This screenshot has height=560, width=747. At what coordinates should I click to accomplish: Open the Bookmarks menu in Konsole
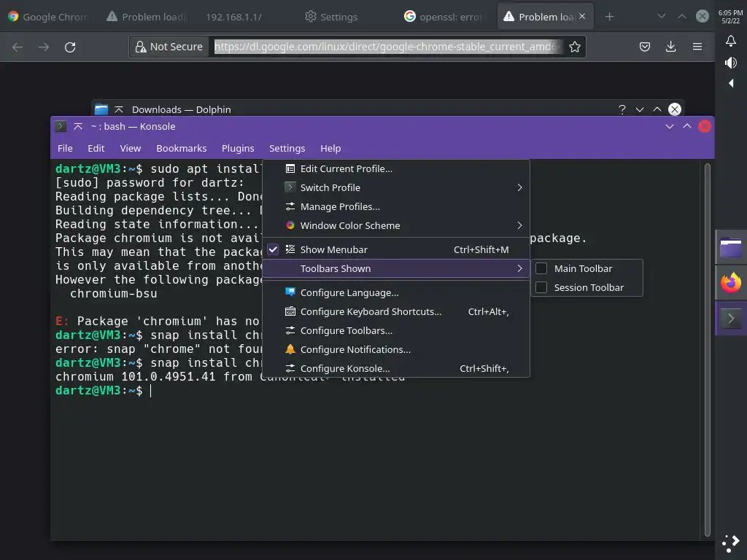182,148
